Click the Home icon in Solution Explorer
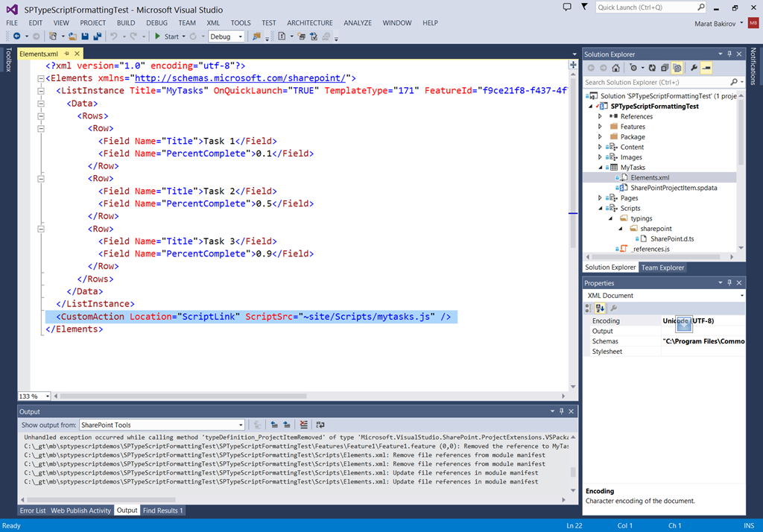The height and width of the screenshot is (532, 763). point(616,68)
